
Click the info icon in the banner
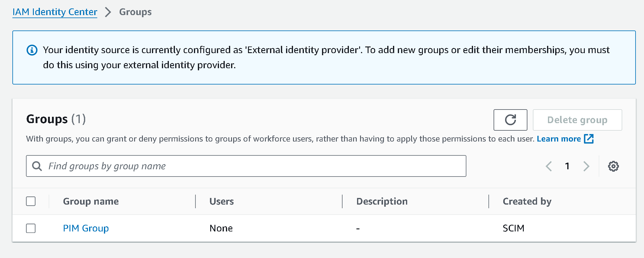click(x=32, y=50)
